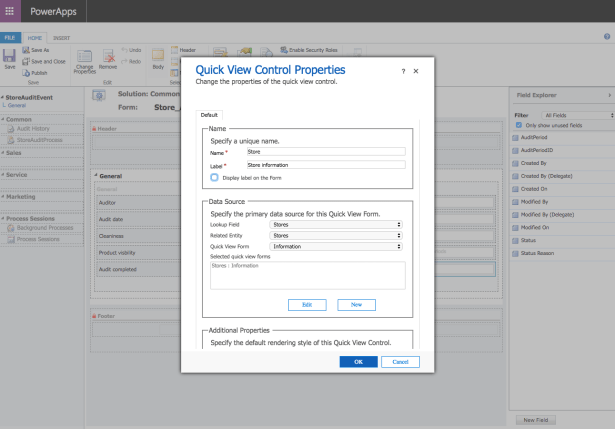Image resolution: width=615 pixels, height=429 pixels.
Task: Click the help question mark in dialog
Action: tap(403, 72)
